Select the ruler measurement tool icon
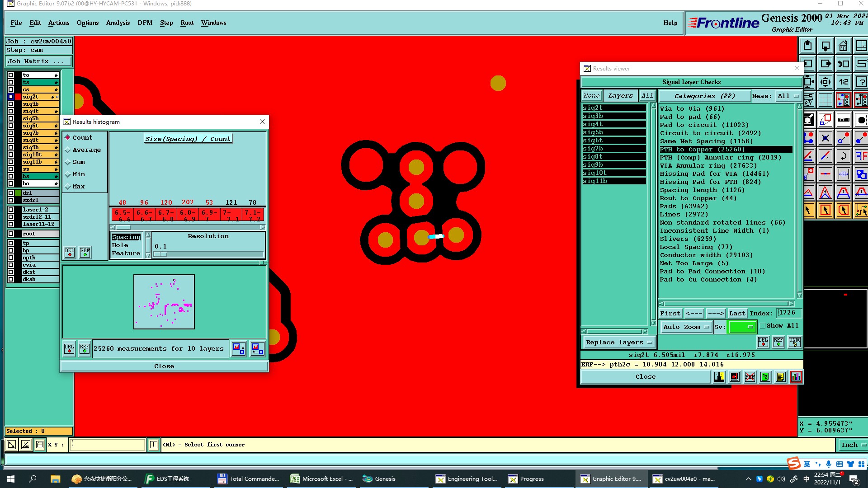 pos(844,120)
